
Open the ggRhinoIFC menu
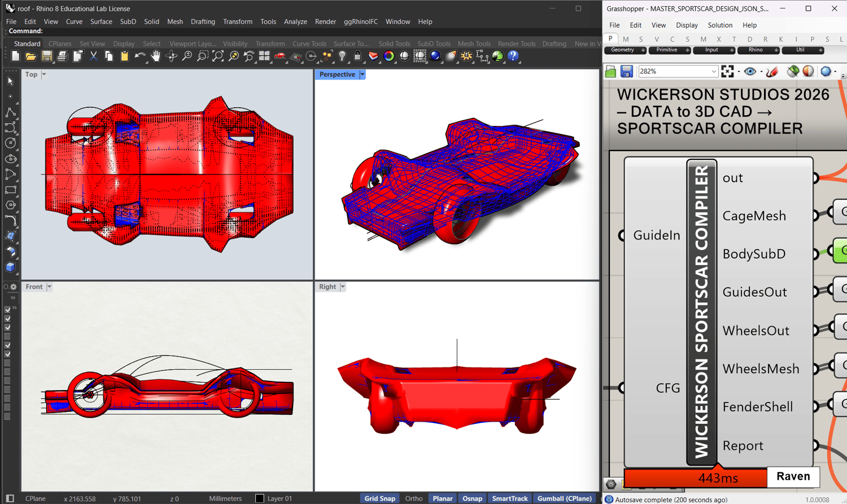[361, 21]
